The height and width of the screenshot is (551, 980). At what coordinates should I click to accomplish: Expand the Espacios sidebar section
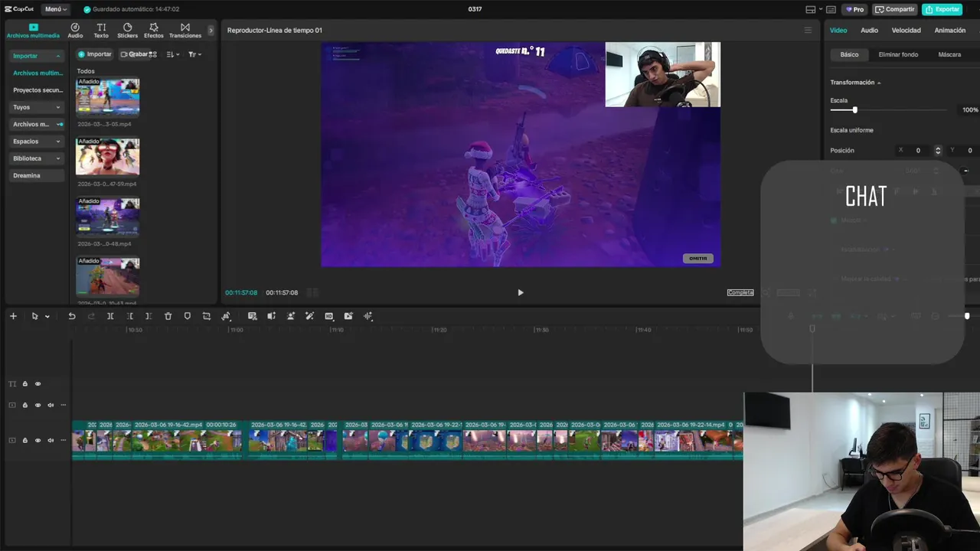coord(36,142)
